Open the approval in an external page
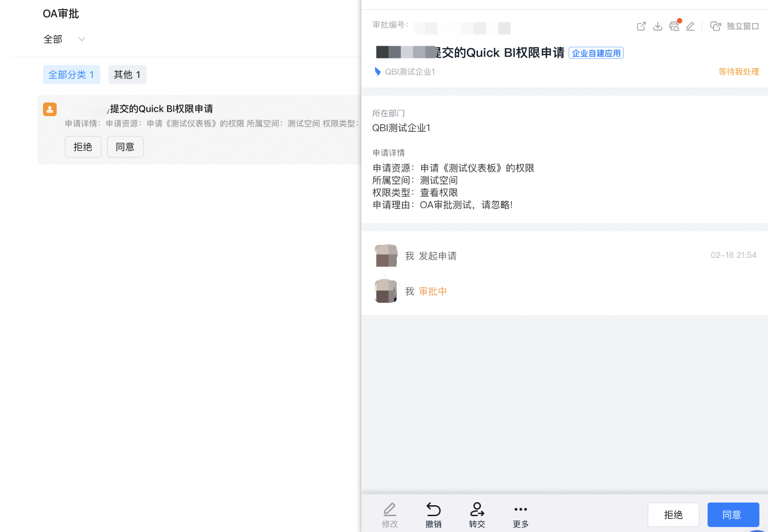This screenshot has width=768, height=532. (x=641, y=26)
